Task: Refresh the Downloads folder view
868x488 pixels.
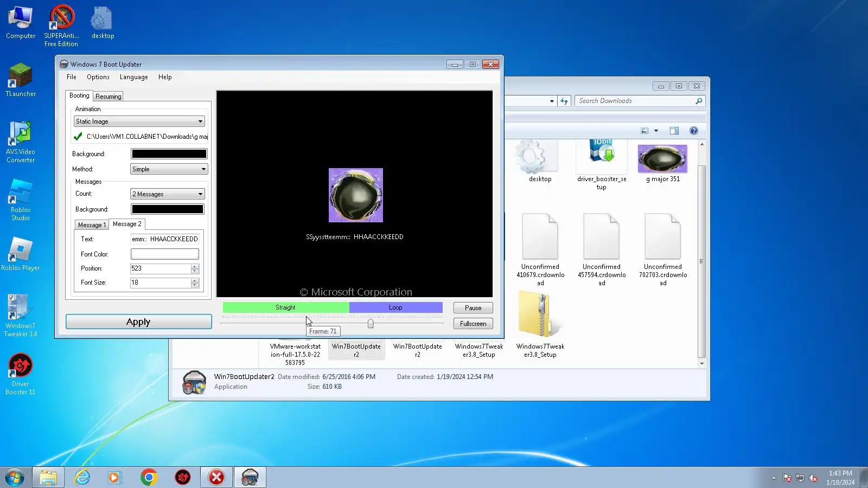Action: point(564,101)
